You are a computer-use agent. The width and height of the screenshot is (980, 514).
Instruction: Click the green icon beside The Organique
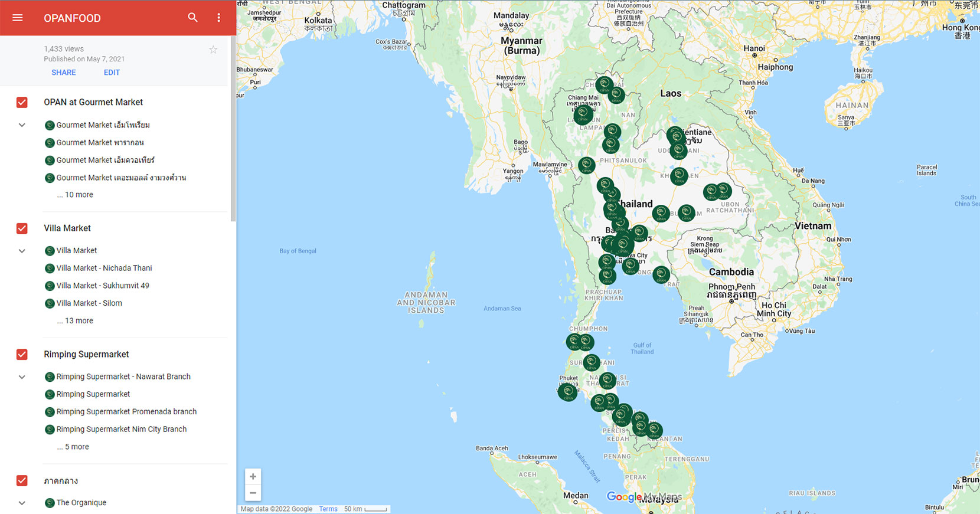pos(50,503)
